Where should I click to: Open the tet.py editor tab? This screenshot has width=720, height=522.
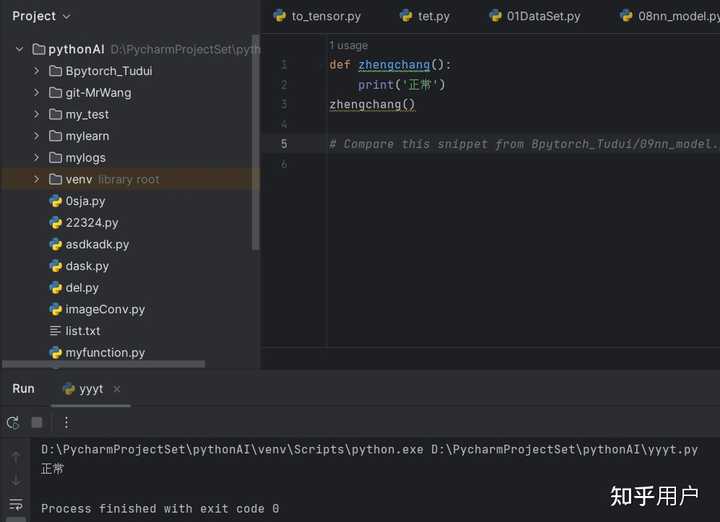(424, 16)
